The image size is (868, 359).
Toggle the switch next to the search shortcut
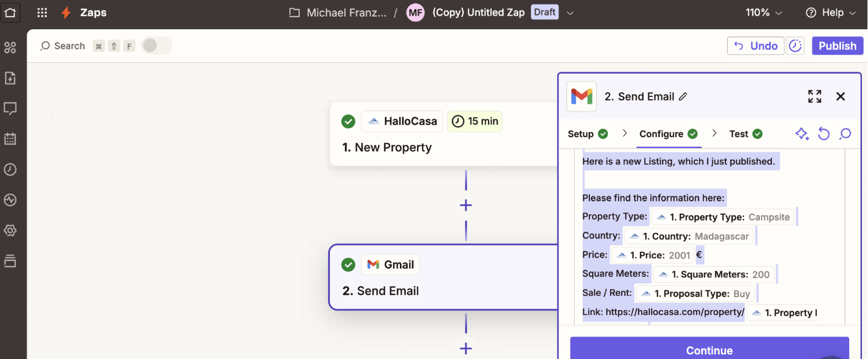157,45
